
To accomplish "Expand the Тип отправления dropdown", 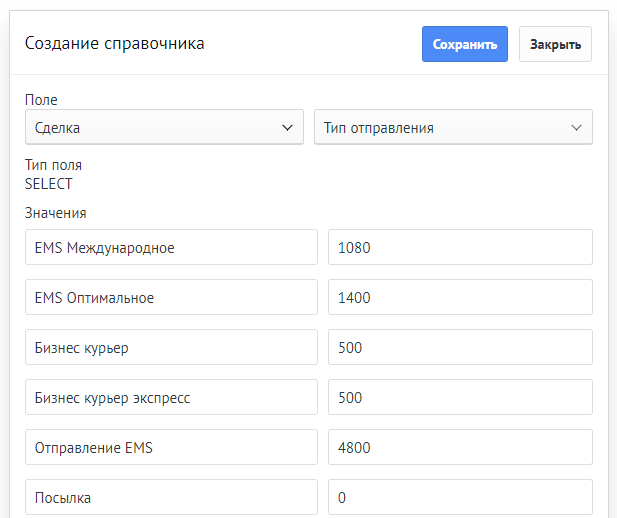I will click(453, 128).
